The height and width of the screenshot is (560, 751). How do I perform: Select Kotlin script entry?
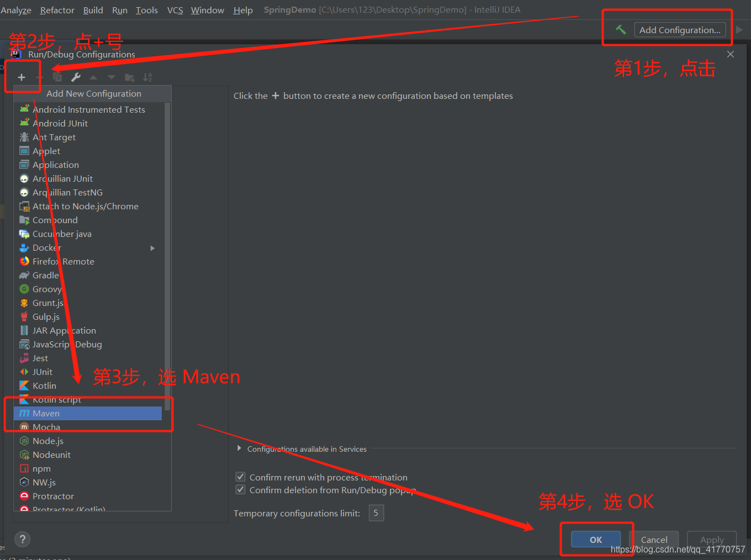[88, 399]
